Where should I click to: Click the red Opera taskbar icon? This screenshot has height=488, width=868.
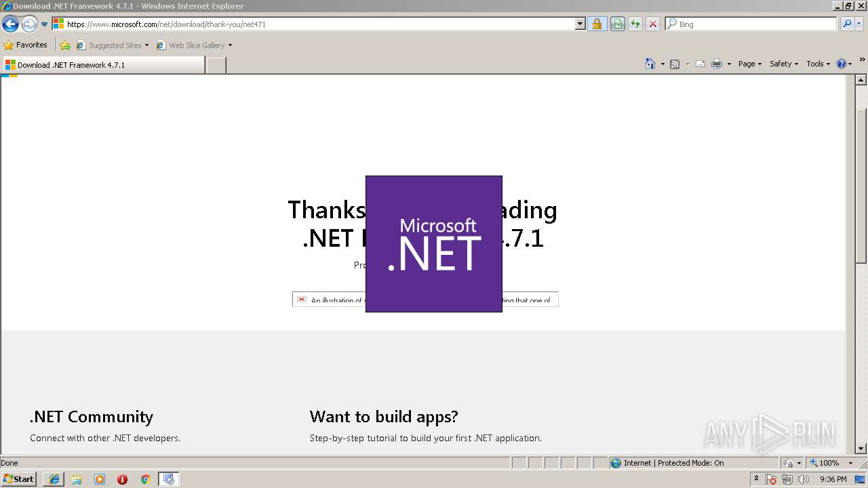click(x=122, y=479)
